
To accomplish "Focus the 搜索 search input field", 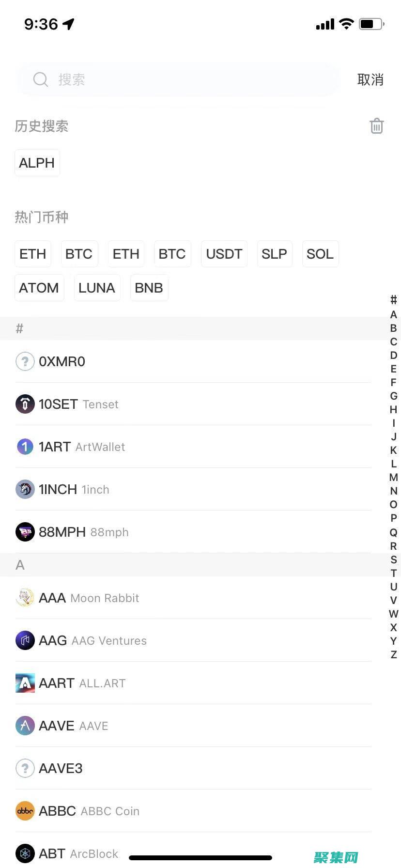I will 194,79.
